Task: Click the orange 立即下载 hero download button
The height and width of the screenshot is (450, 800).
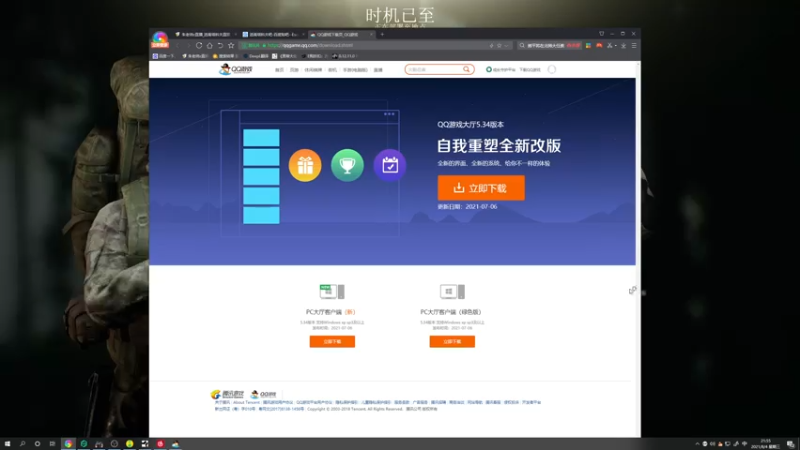Action: point(481,188)
